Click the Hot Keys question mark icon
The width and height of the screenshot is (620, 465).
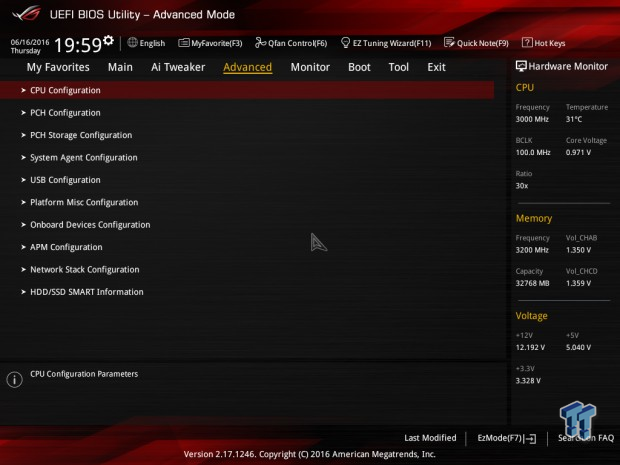point(527,42)
